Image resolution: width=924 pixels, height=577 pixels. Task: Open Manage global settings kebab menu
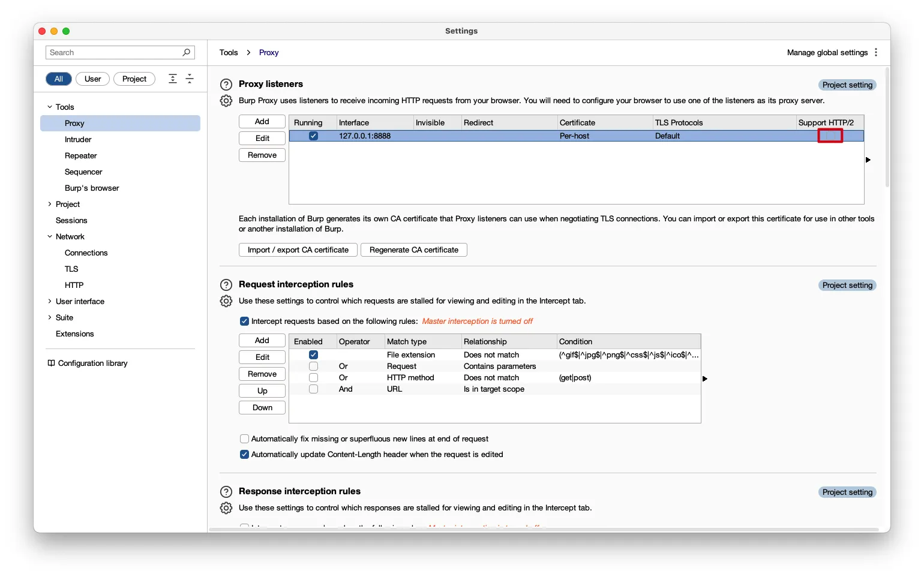click(876, 52)
